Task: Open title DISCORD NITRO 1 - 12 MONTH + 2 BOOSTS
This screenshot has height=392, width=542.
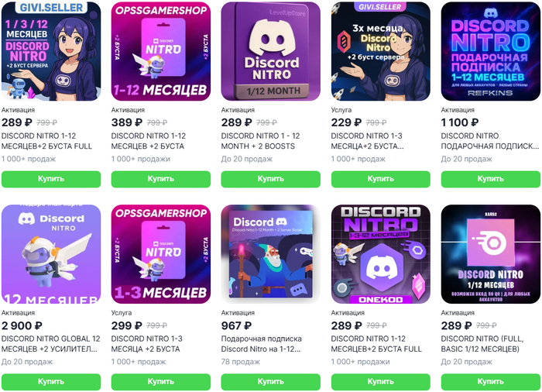Action: (260, 141)
